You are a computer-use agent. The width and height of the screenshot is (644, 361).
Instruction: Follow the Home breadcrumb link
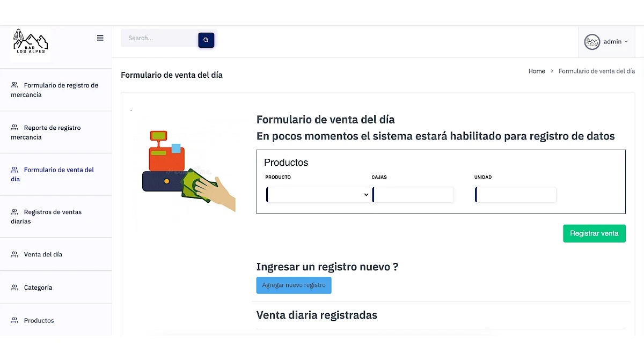[x=537, y=71]
